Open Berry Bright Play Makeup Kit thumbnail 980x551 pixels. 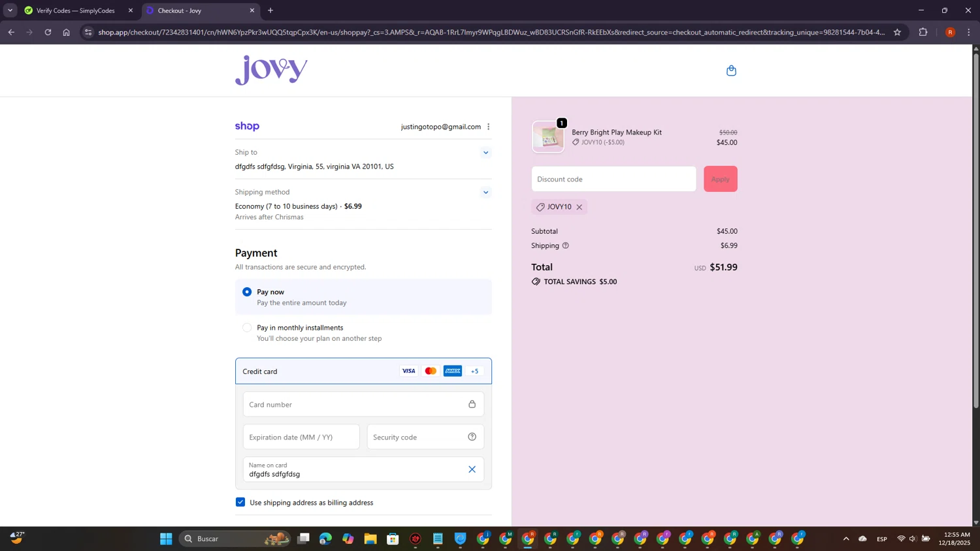[548, 137]
